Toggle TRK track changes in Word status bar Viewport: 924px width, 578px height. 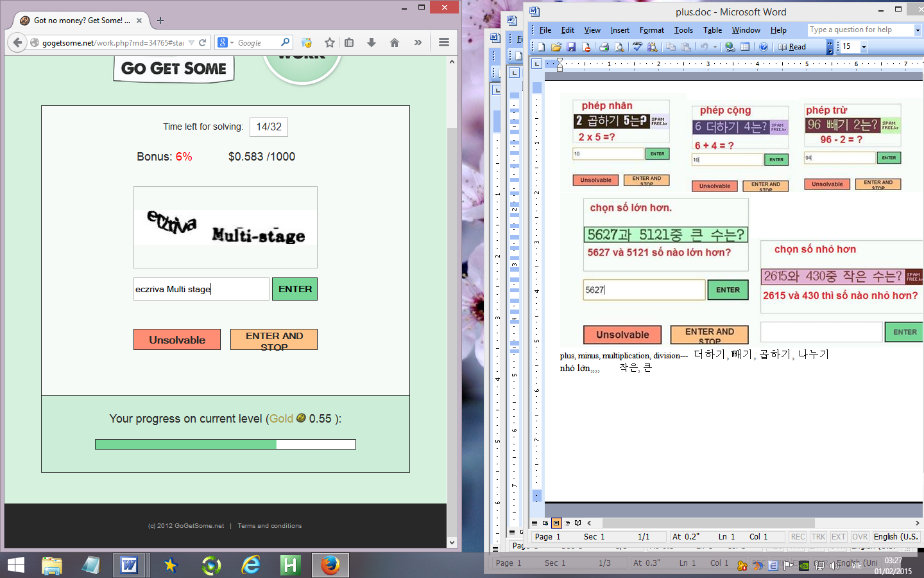818,537
